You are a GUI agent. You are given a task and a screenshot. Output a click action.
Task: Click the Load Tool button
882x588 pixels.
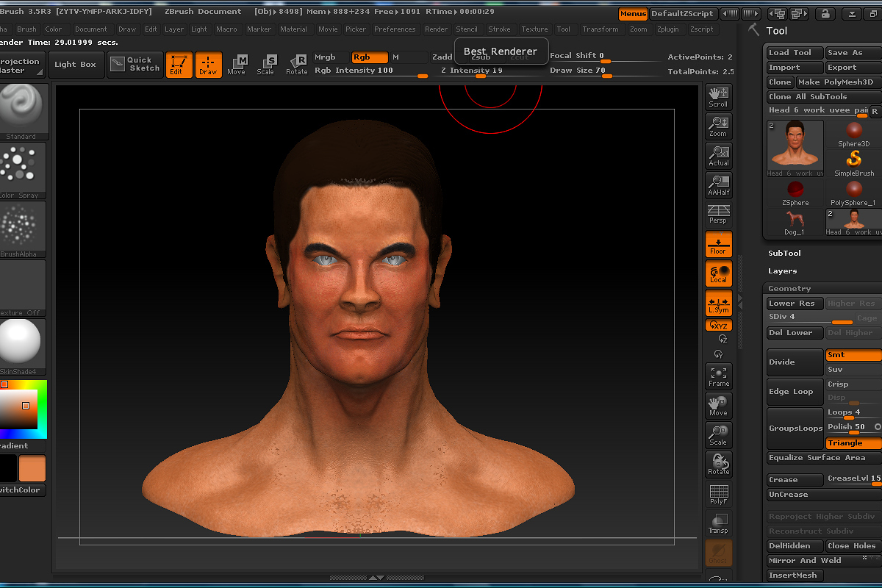[794, 53]
